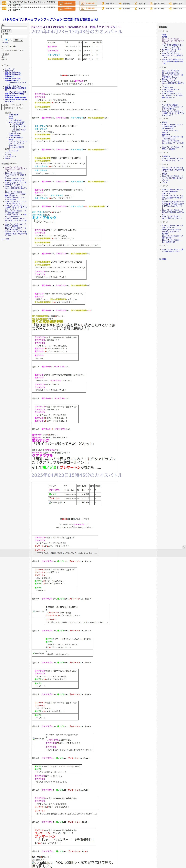Open バトルロイヤルRP-Long link

pyautogui.click(x=19, y=131)
